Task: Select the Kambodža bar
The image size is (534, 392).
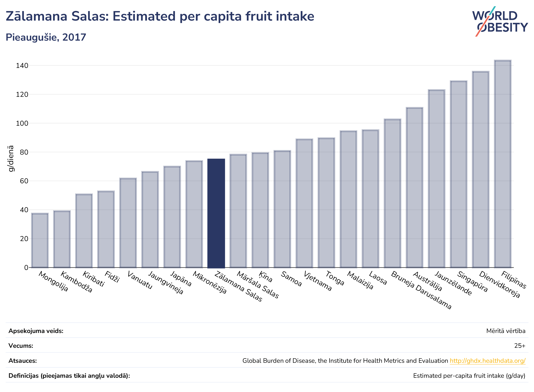Action: coord(62,239)
